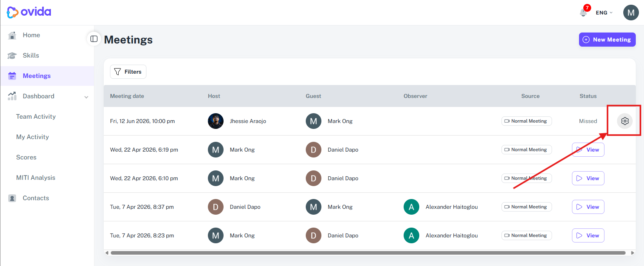The width and height of the screenshot is (644, 266).
Task: Click the Meetings calendar icon
Action: pos(12,76)
